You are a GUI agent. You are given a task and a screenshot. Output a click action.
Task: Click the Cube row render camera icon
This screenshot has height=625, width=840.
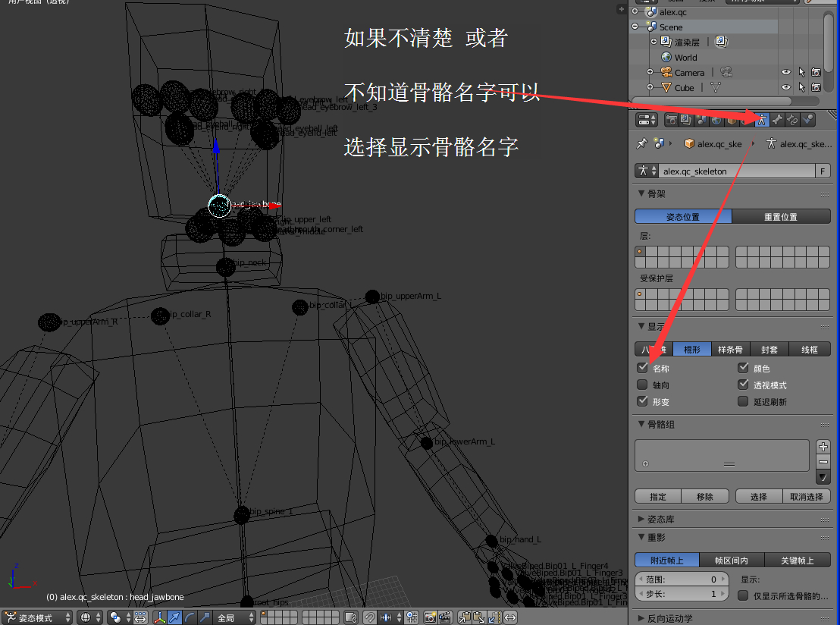click(x=816, y=86)
